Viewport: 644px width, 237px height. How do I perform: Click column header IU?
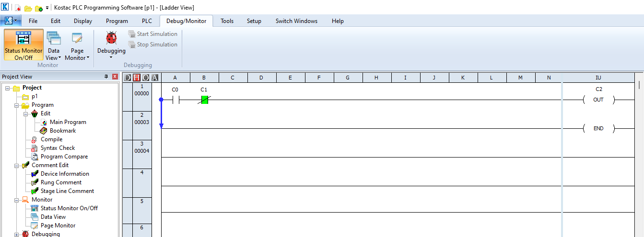pyautogui.click(x=598, y=78)
